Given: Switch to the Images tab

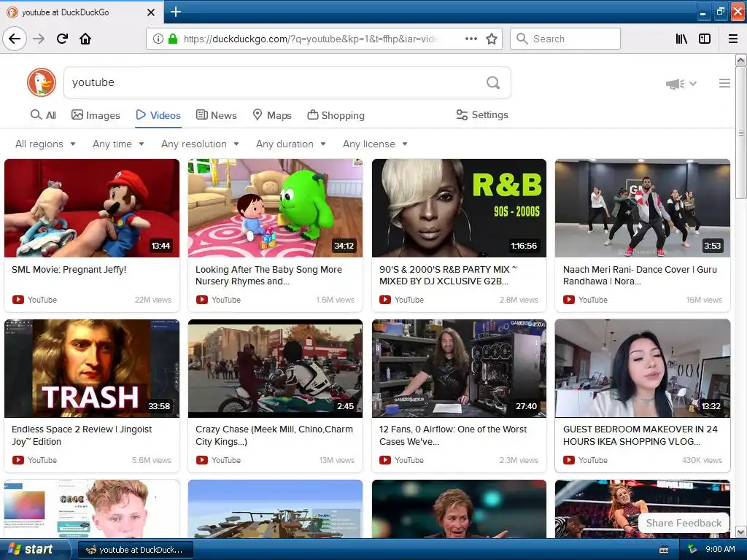Looking at the screenshot, I should 96,115.
